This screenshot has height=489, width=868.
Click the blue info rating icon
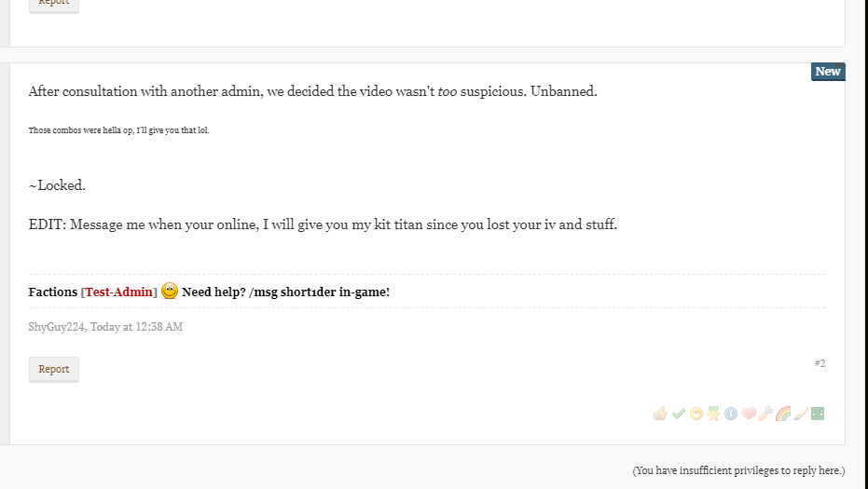click(x=730, y=414)
